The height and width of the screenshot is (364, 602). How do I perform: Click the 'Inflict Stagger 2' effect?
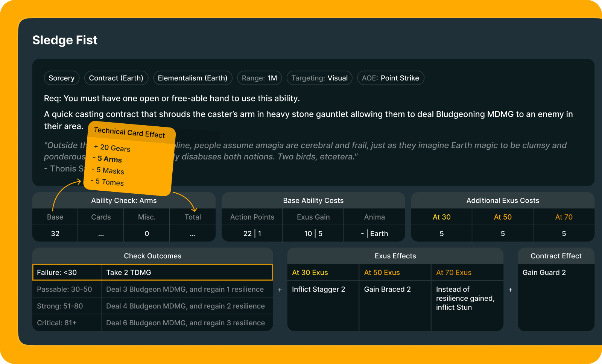point(318,289)
